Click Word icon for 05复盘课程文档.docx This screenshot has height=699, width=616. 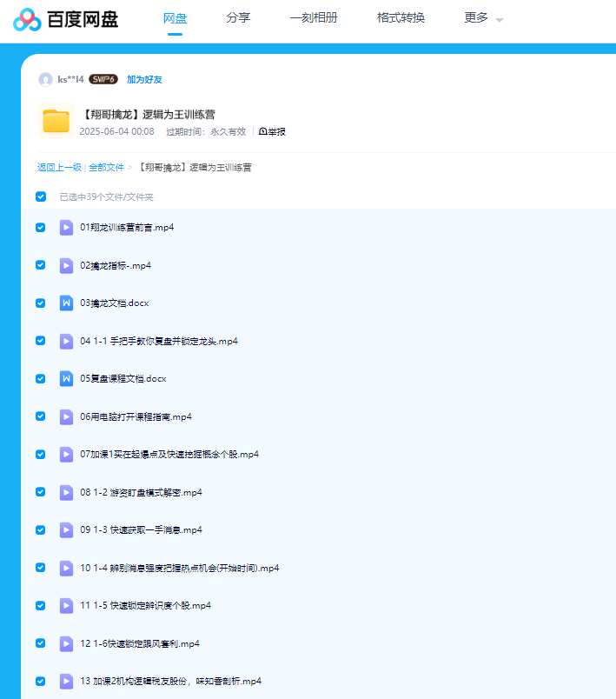click(x=66, y=379)
